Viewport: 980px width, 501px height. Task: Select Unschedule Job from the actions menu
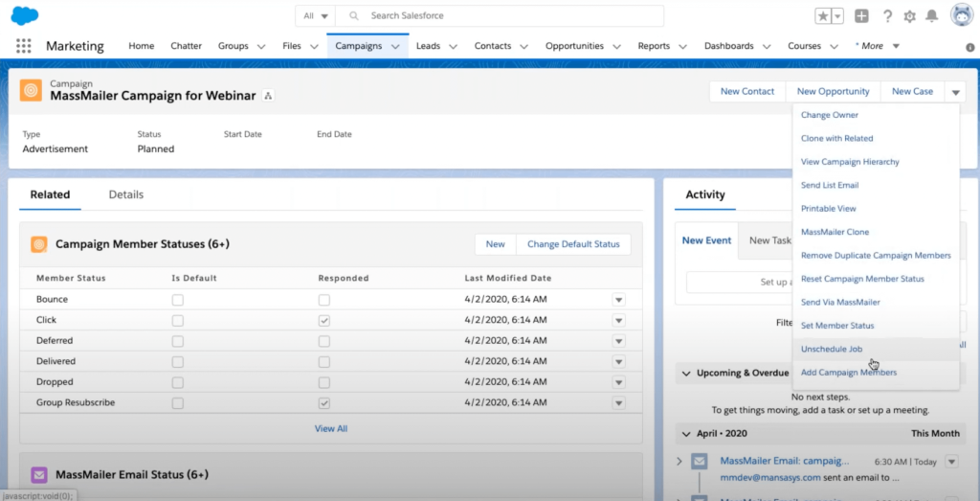[x=831, y=349]
